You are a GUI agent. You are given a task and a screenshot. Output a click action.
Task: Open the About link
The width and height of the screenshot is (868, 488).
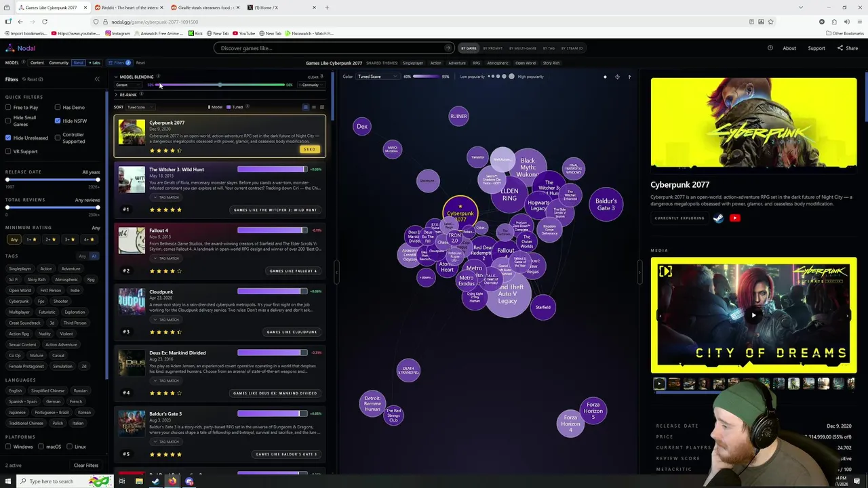pos(789,48)
